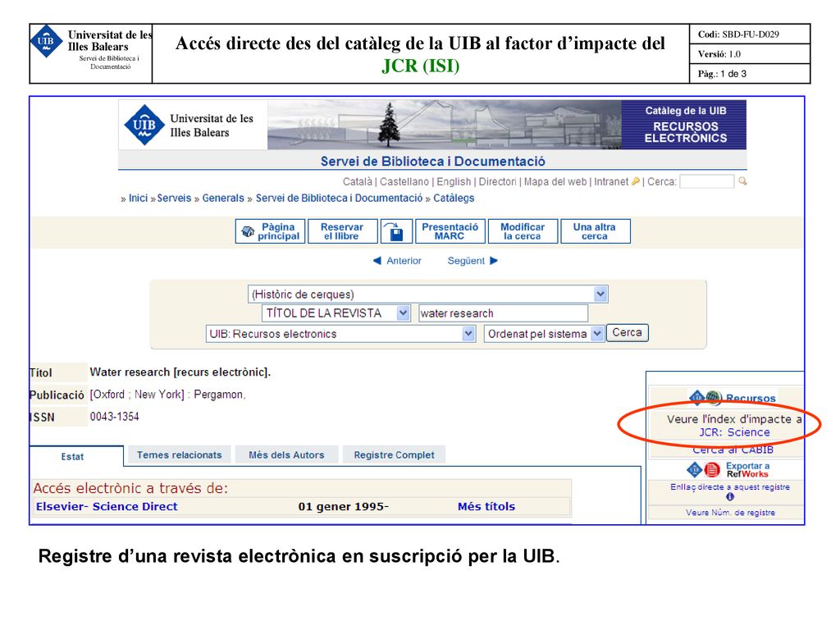Open Catàlegs in the breadcrumb
840x630 pixels.
pyautogui.click(x=454, y=199)
